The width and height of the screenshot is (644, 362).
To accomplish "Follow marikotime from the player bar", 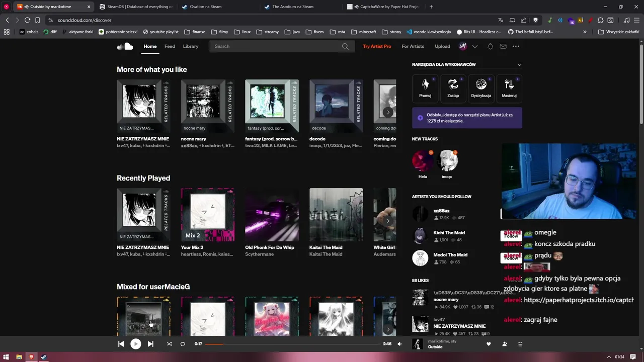I will tap(505, 344).
